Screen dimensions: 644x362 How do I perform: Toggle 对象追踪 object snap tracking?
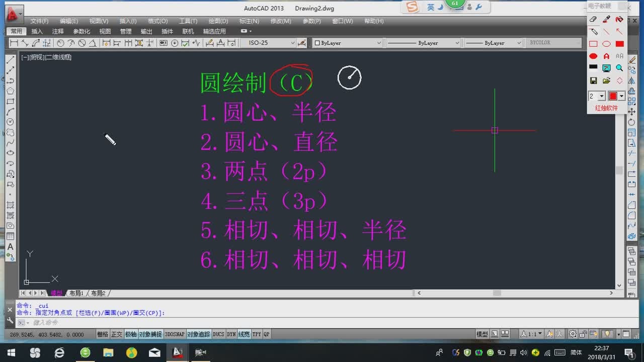point(199,334)
